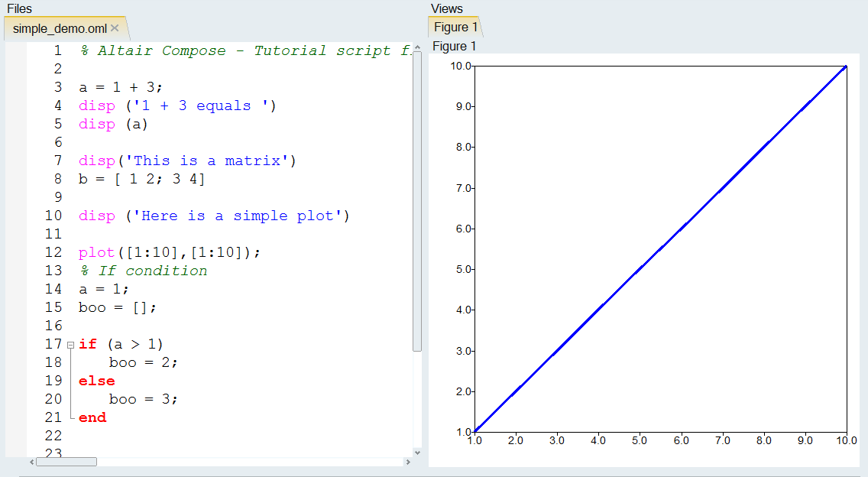Select the simple_demo.oml file tab
Screen dimensions: 868x477
tap(60, 28)
